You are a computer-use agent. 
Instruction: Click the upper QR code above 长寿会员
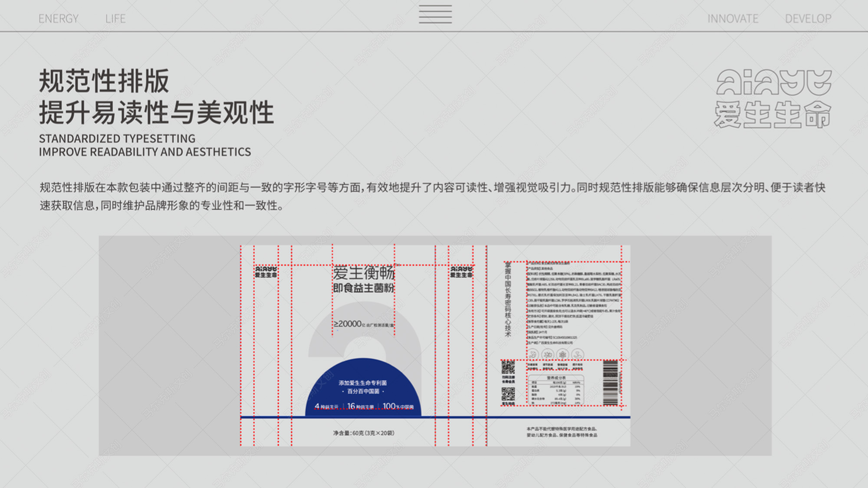[508, 367]
